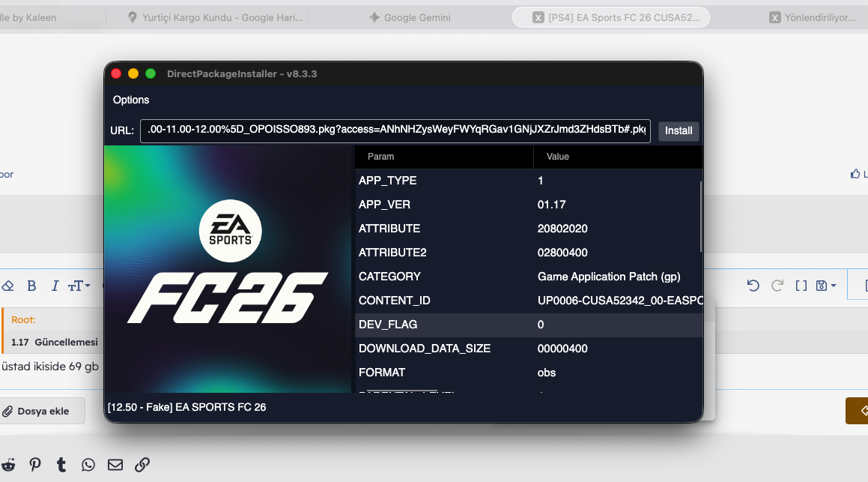Viewport: 868px width, 482px height.
Task: Toggle italic formatting in the editor
Action: click(x=55, y=286)
